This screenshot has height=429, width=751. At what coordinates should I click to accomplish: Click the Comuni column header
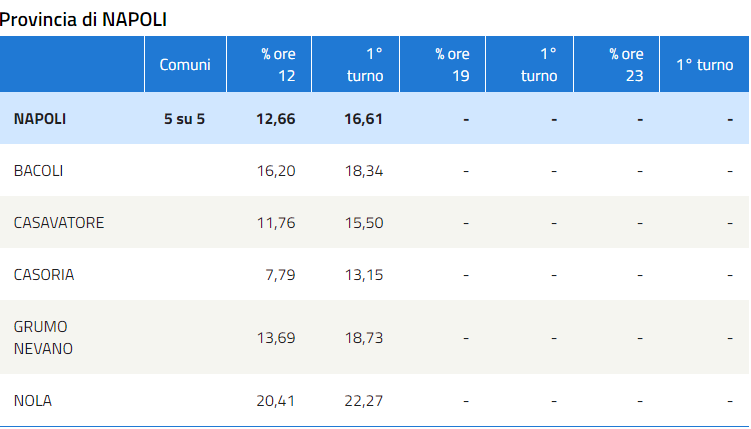tap(185, 65)
